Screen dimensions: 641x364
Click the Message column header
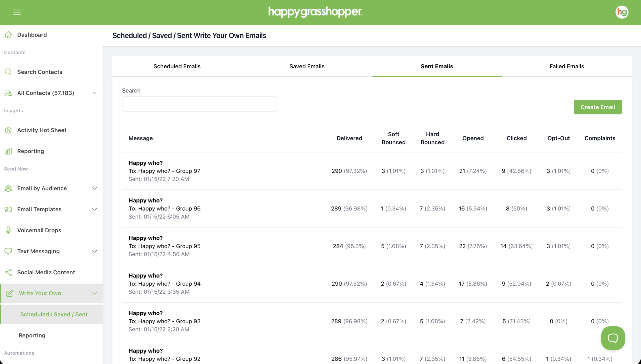tap(141, 138)
